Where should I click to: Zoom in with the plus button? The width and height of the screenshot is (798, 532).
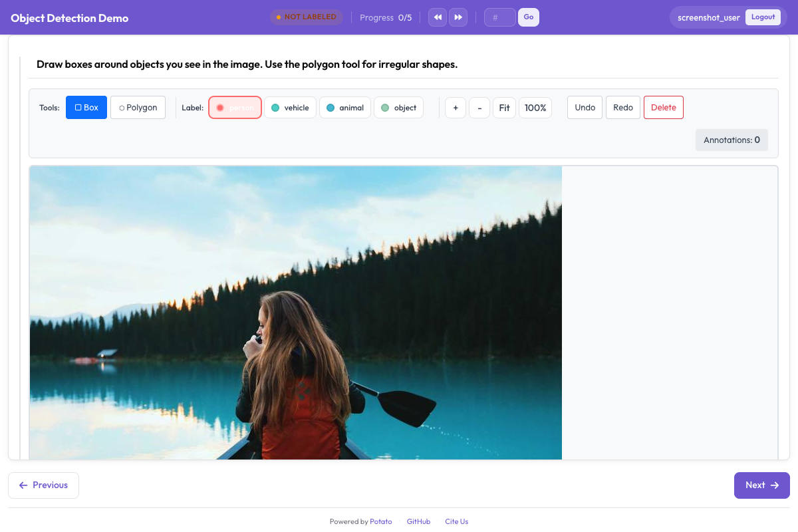point(456,108)
